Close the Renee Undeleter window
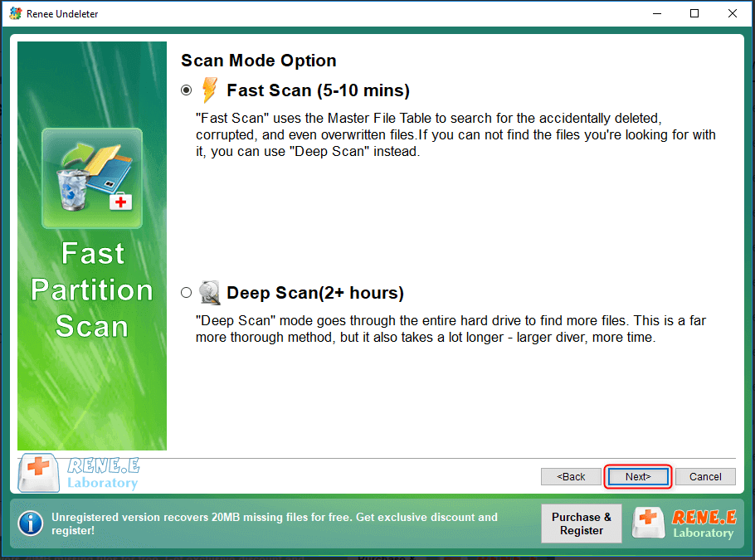755x560 pixels. pos(733,14)
